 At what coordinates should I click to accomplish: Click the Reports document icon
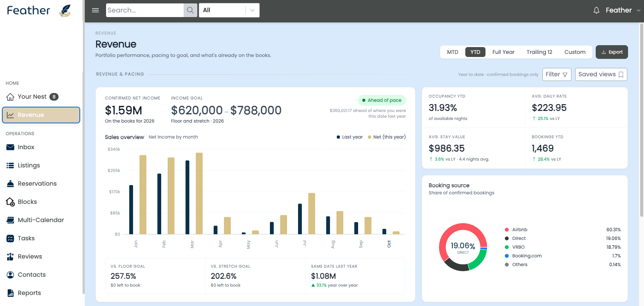[x=10, y=293]
